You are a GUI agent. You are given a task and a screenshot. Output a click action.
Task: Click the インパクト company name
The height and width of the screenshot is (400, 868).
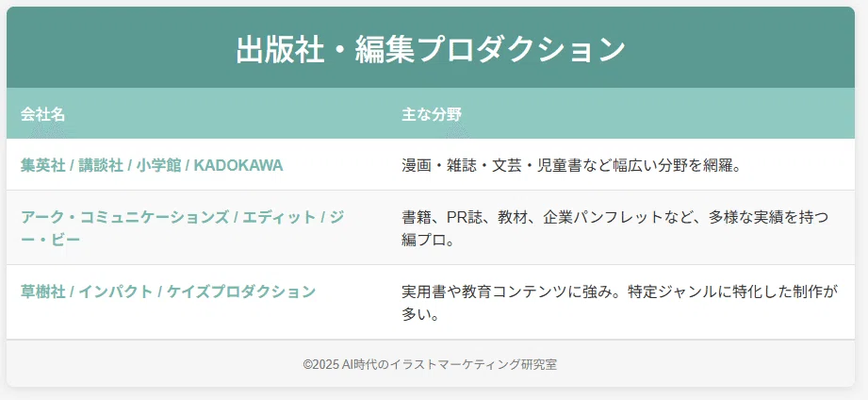coord(116,292)
